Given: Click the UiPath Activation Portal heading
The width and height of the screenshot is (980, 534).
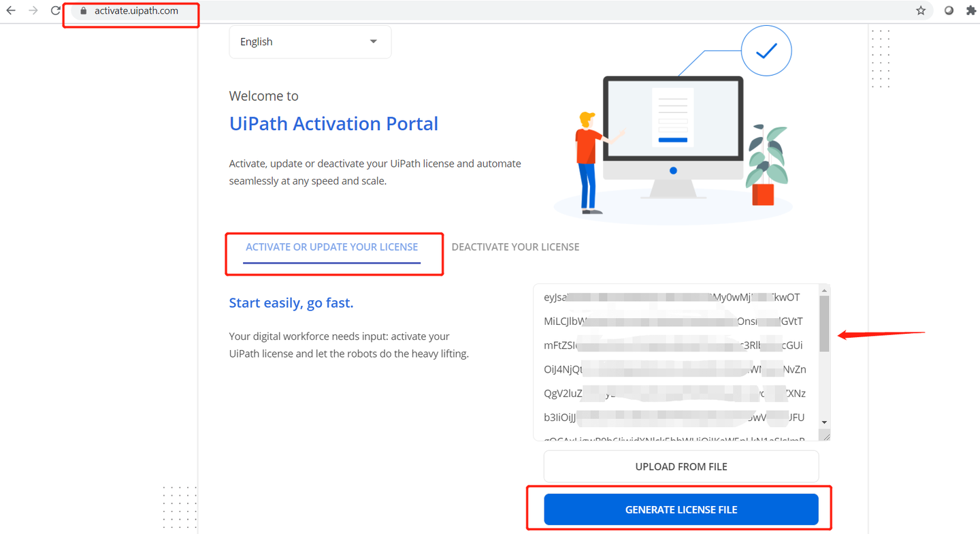Looking at the screenshot, I should (333, 124).
